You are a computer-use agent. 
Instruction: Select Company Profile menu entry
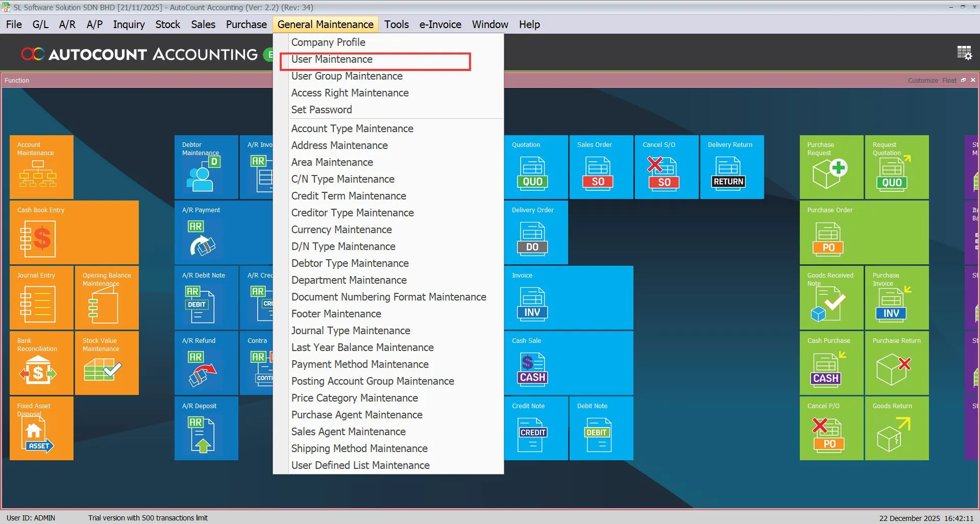328,42
